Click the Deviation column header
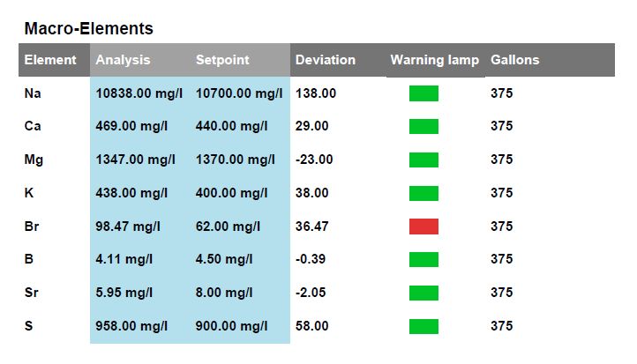 coord(326,60)
